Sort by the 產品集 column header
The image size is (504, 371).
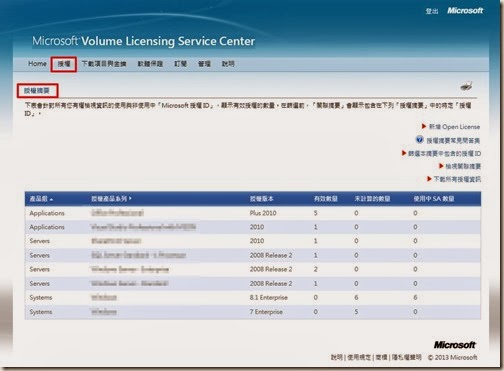[x=39, y=199]
